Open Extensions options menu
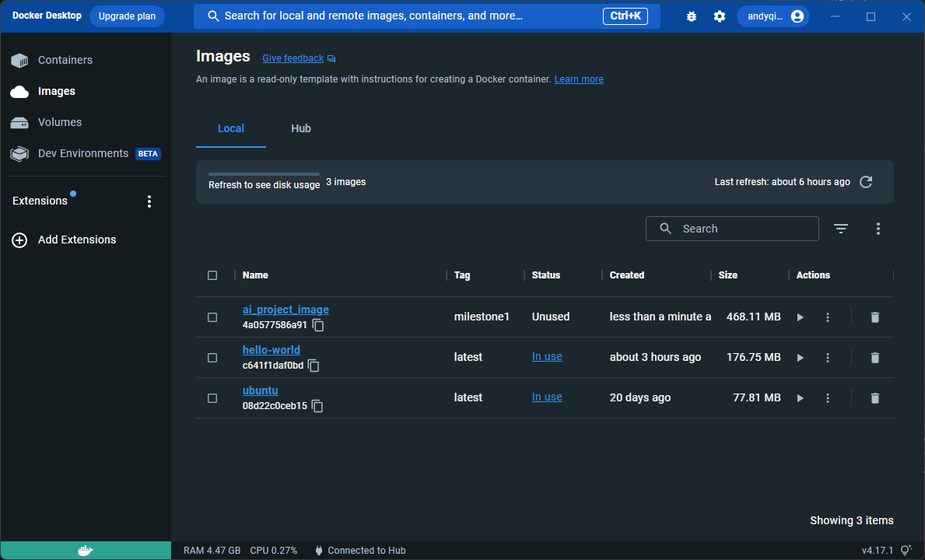 [x=149, y=201]
